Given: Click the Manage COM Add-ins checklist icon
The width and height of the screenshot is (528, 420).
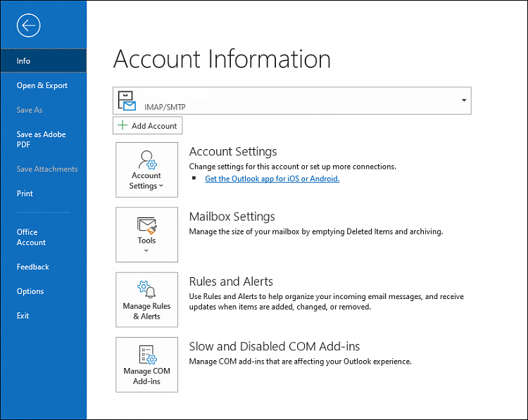Looking at the screenshot, I should 148,355.
